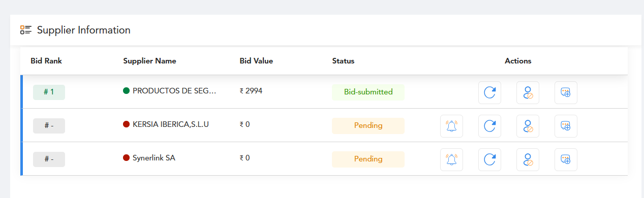This screenshot has width=644, height=198.
Task: Click the Supplier Name column header
Action: point(149,61)
